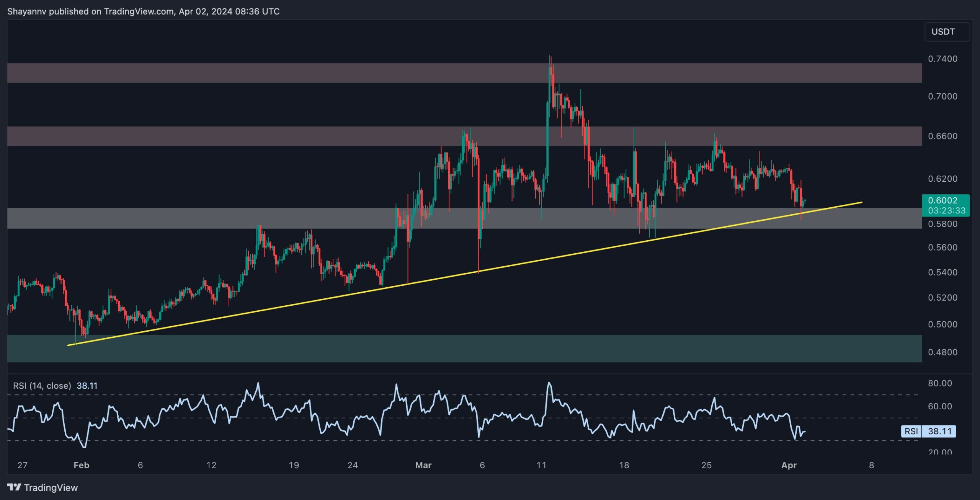Click the 0.5200 price axis label
Viewport: 980px width, 500px height.
(942, 298)
